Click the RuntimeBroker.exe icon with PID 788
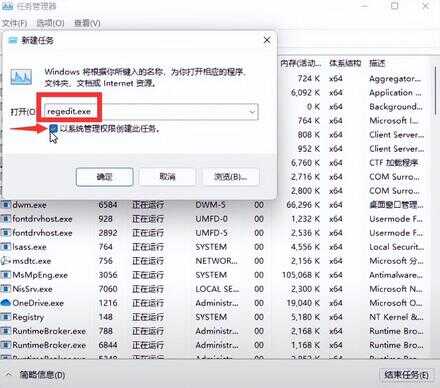 (x=6, y=331)
